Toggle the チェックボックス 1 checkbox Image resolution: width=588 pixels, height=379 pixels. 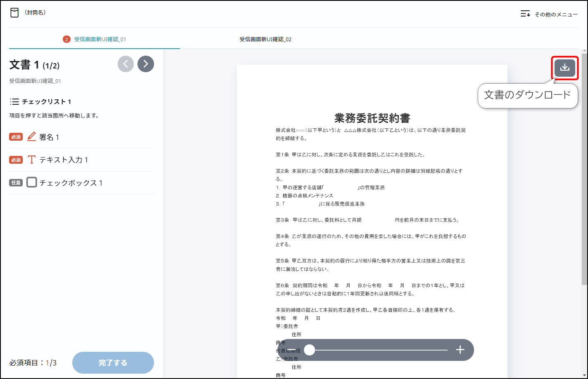(32, 182)
